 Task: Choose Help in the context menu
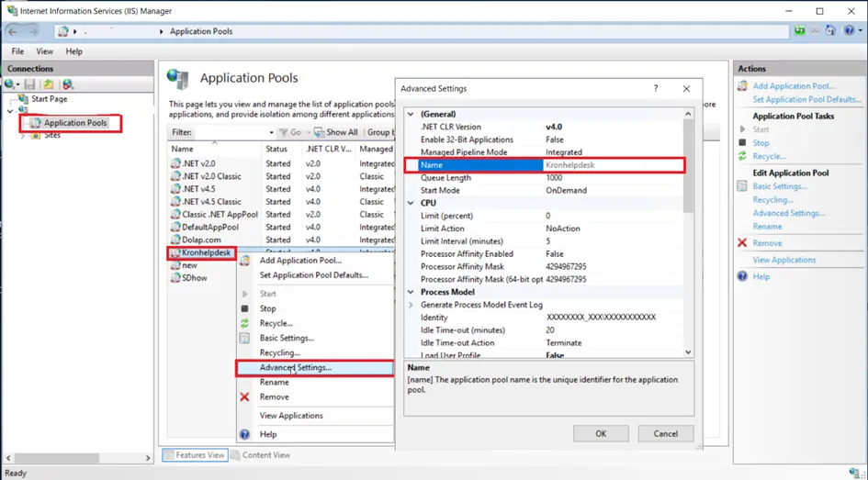pyautogui.click(x=268, y=435)
